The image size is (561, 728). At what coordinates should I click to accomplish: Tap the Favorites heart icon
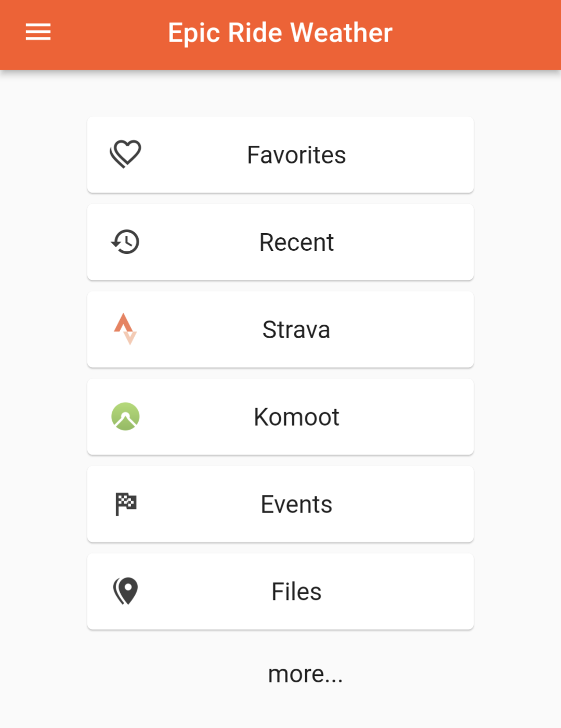click(x=125, y=154)
